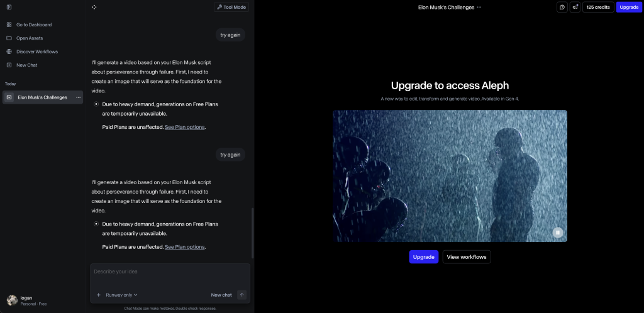The image size is (644, 313).
Task: Send the prompt with the arrow button
Action: [242, 295]
